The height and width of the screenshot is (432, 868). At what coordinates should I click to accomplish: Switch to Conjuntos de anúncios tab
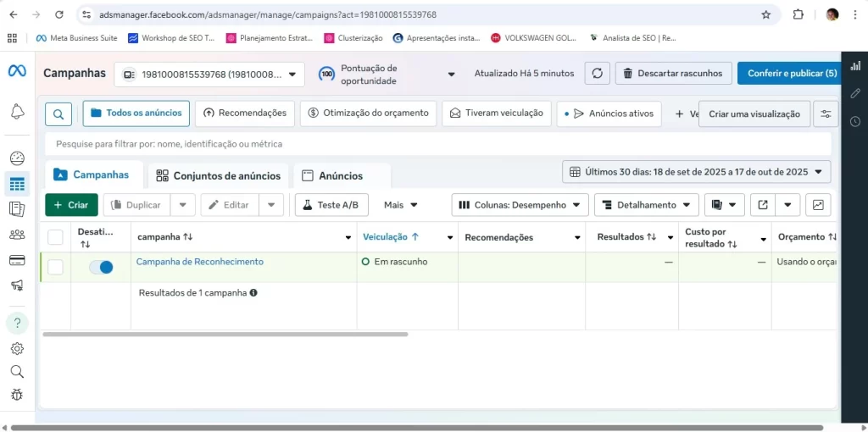[x=218, y=176]
